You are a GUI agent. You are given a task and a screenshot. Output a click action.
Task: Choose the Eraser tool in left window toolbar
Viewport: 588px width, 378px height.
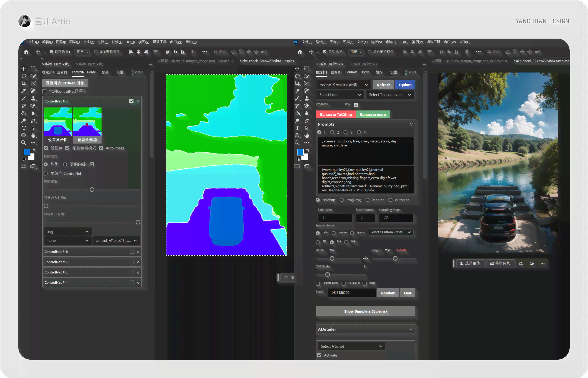pyautogui.click(x=33, y=106)
